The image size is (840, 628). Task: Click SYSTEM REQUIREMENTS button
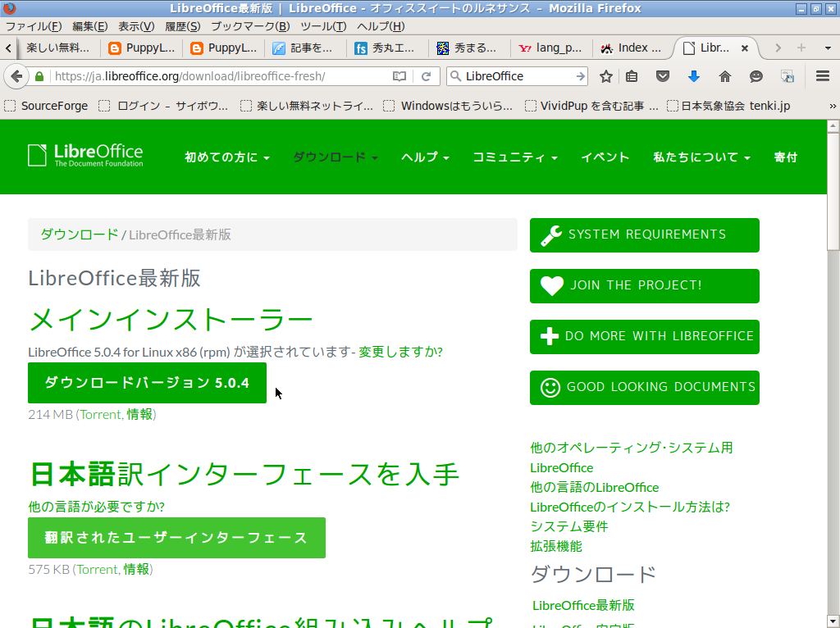[645, 235]
